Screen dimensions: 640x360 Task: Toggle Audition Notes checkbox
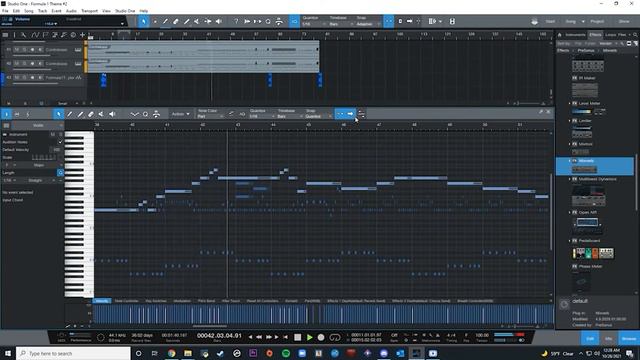pyautogui.click(x=60, y=142)
